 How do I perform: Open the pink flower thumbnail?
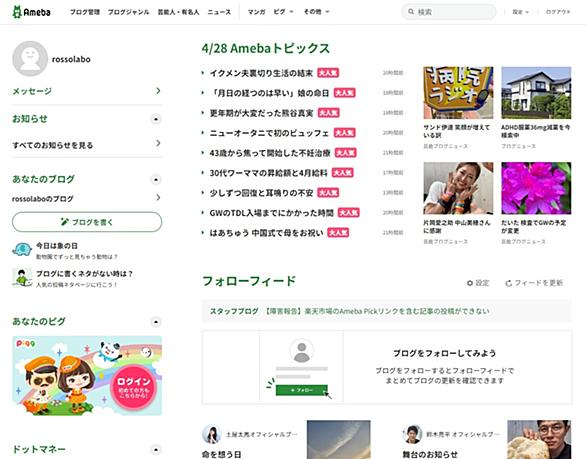tap(536, 188)
